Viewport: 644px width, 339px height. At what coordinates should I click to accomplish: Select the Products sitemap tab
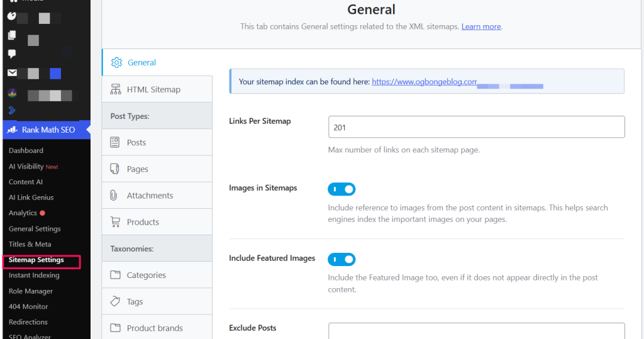click(157, 222)
